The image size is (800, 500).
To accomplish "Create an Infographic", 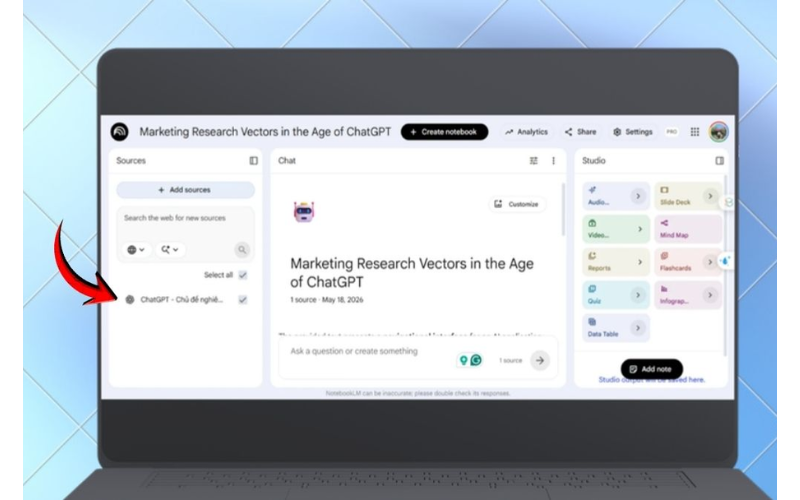I will (x=688, y=295).
